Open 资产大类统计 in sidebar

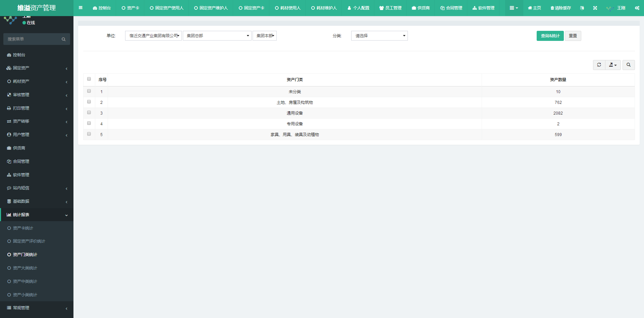(x=25, y=268)
